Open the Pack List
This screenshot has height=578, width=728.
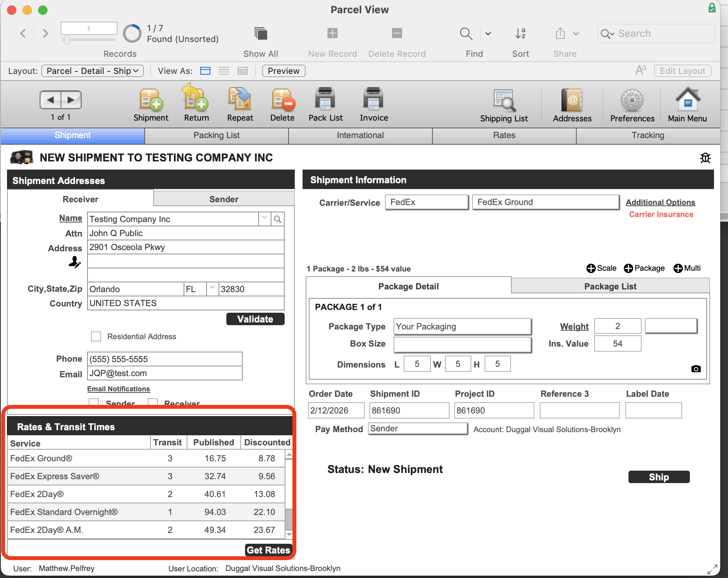click(x=325, y=103)
